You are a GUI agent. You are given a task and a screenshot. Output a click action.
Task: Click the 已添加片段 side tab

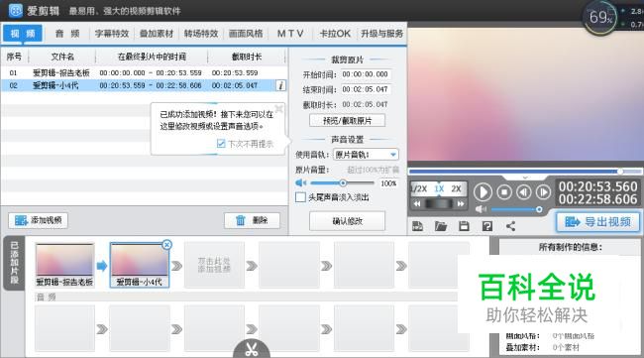coord(15,263)
